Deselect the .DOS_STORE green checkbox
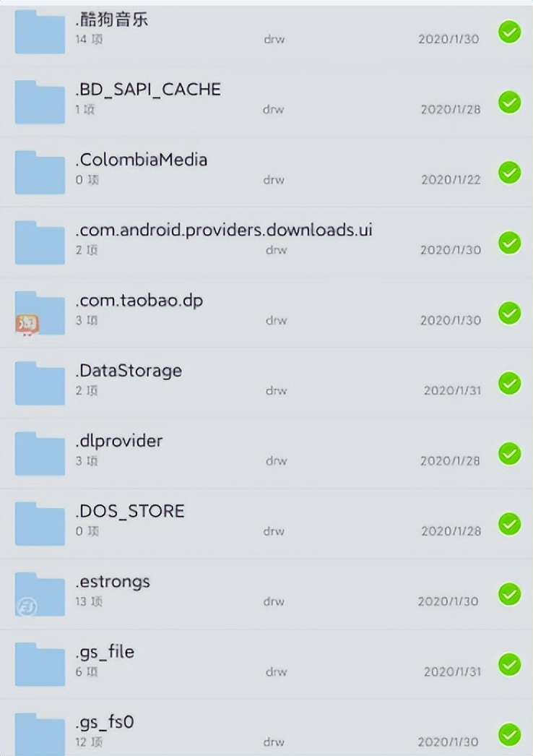The image size is (533, 756). click(509, 523)
